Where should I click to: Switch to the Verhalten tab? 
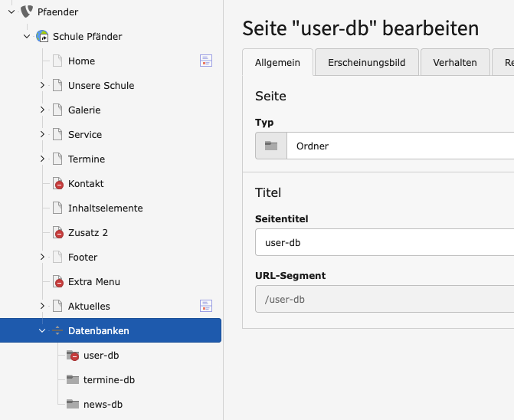[455, 62]
